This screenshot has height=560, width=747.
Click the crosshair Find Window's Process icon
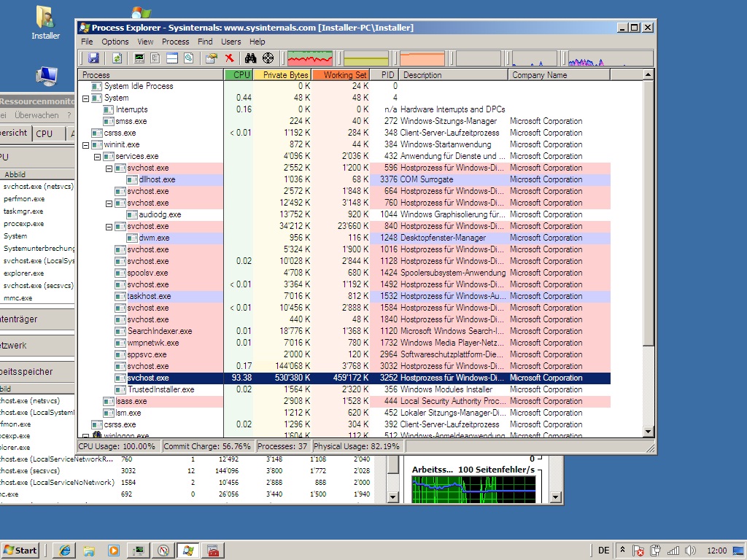click(268, 58)
